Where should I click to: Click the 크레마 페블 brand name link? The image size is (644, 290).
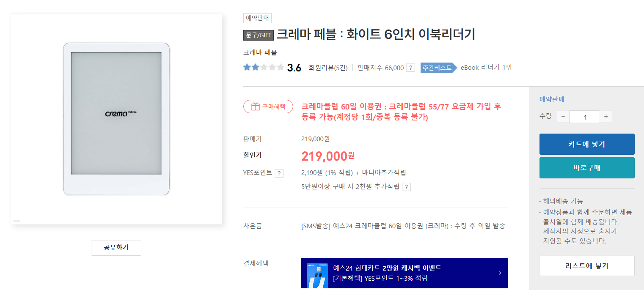(260, 52)
